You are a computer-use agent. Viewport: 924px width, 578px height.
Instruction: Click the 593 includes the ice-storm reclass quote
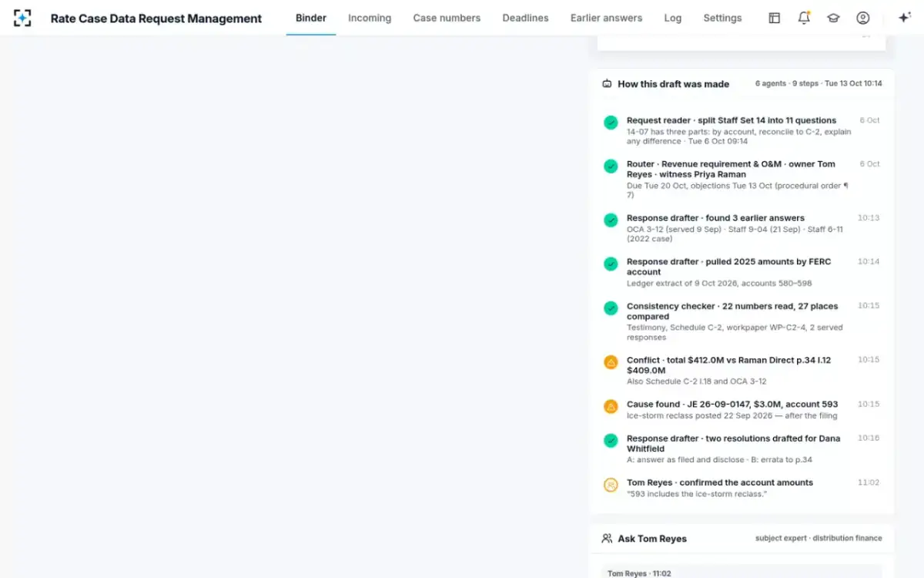click(x=696, y=493)
